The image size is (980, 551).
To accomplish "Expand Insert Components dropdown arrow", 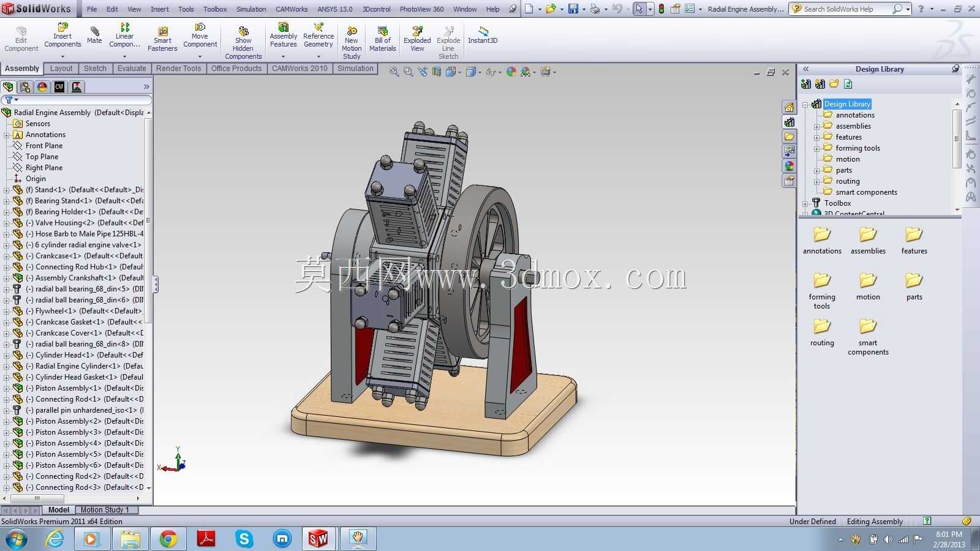I will pyautogui.click(x=62, y=56).
